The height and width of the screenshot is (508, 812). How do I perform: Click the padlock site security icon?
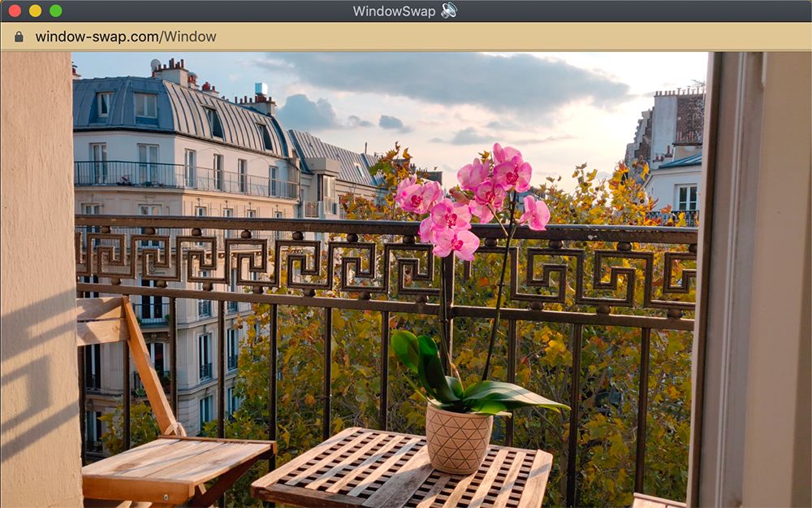[x=19, y=37]
